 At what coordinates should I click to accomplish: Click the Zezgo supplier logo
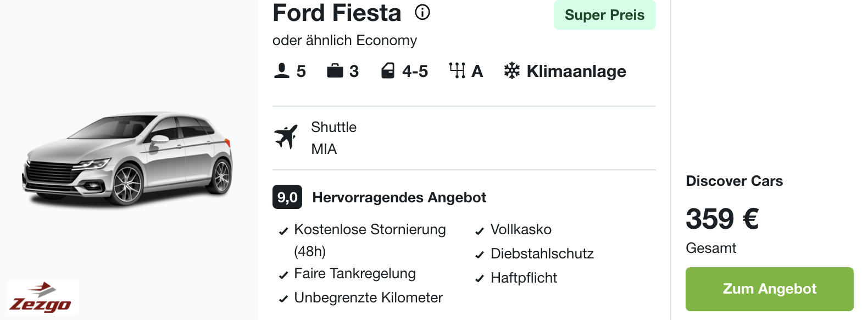point(43,297)
